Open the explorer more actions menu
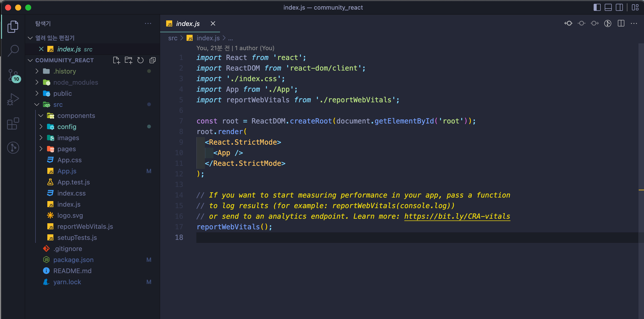Screen dimensions: 644x319 point(148,23)
